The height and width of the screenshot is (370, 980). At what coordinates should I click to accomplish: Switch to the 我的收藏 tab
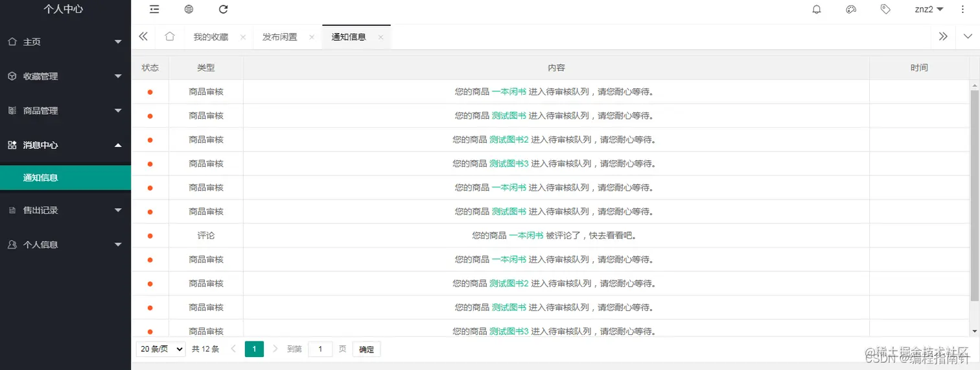pyautogui.click(x=211, y=37)
